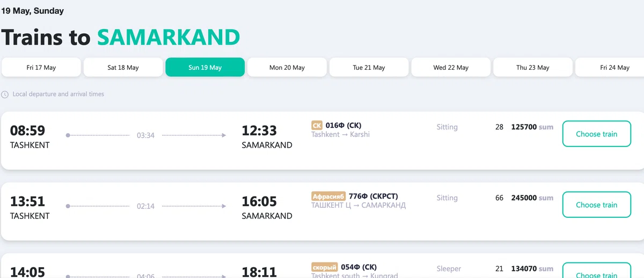This screenshot has width=644, height=278.
Task: Click the ТАШКЕНТ Ц → САМАРКАНД route text
Action: point(358,206)
